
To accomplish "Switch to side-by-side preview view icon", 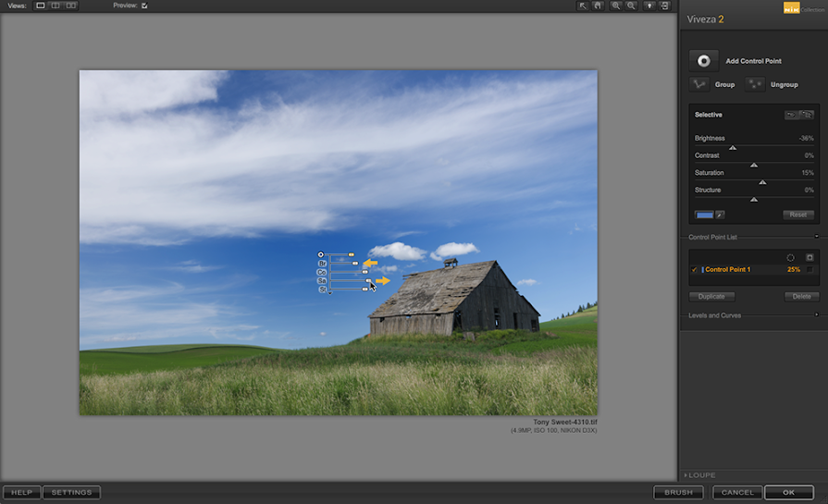I will 71,6.
